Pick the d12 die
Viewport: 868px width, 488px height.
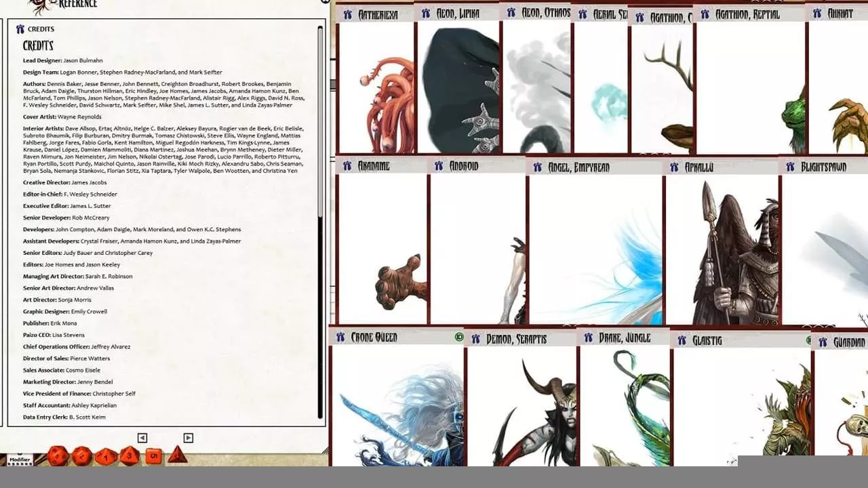pyautogui.click(x=81, y=455)
